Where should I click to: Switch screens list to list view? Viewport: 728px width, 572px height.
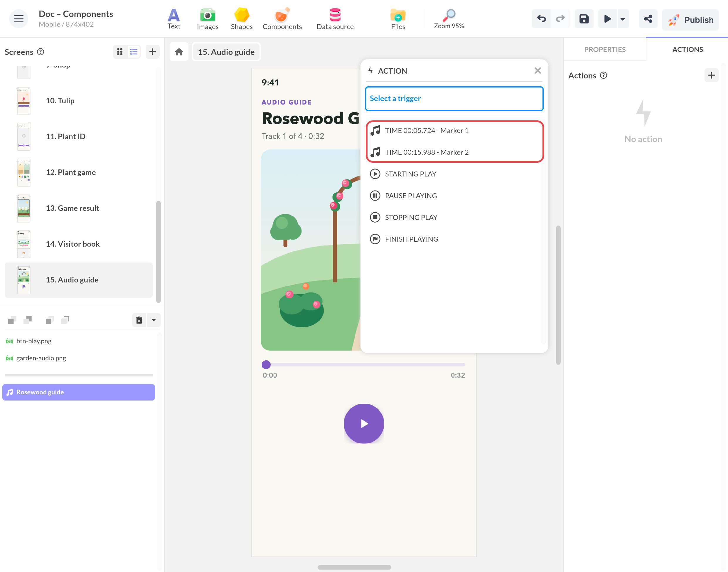click(x=134, y=52)
